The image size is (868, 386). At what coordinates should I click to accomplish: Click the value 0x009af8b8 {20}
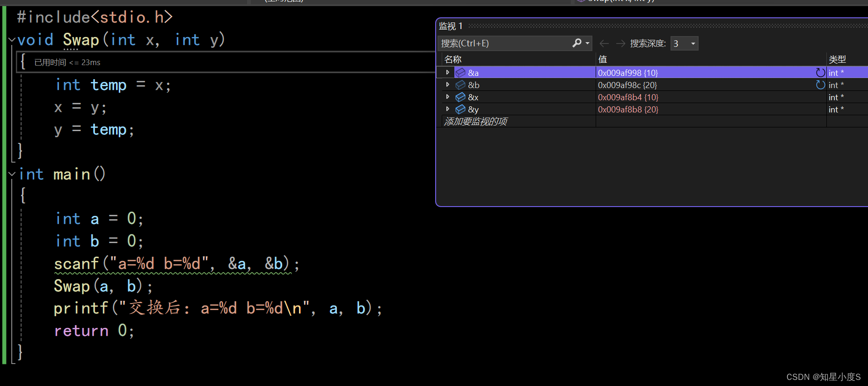coord(628,109)
